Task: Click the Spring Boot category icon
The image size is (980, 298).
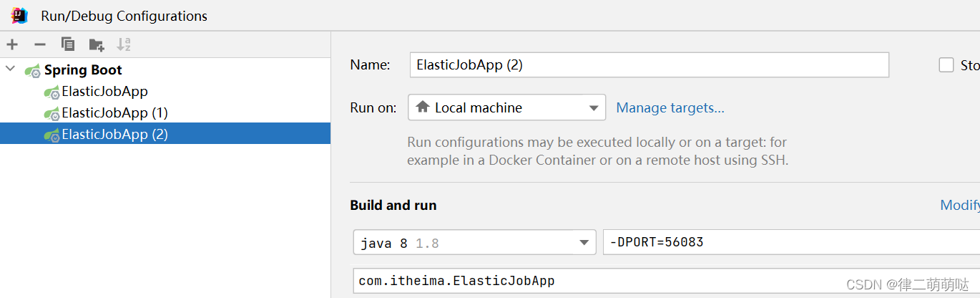Action: pyautogui.click(x=32, y=70)
